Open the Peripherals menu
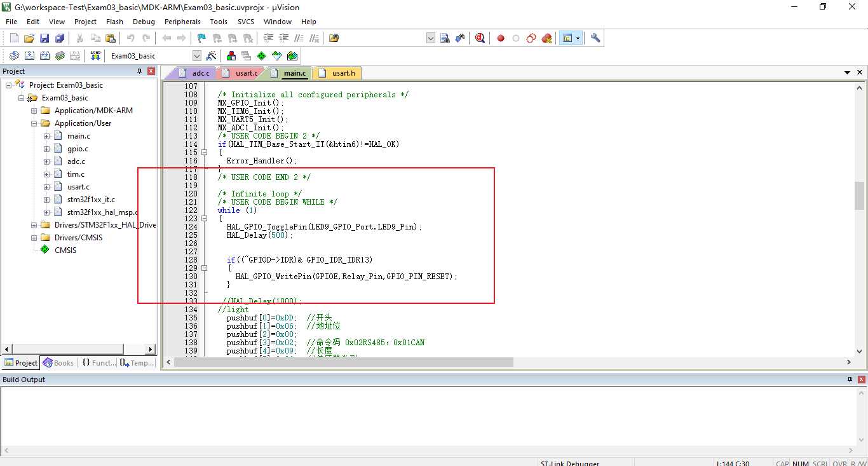Image resolution: width=868 pixels, height=466 pixels. pyautogui.click(x=182, y=22)
